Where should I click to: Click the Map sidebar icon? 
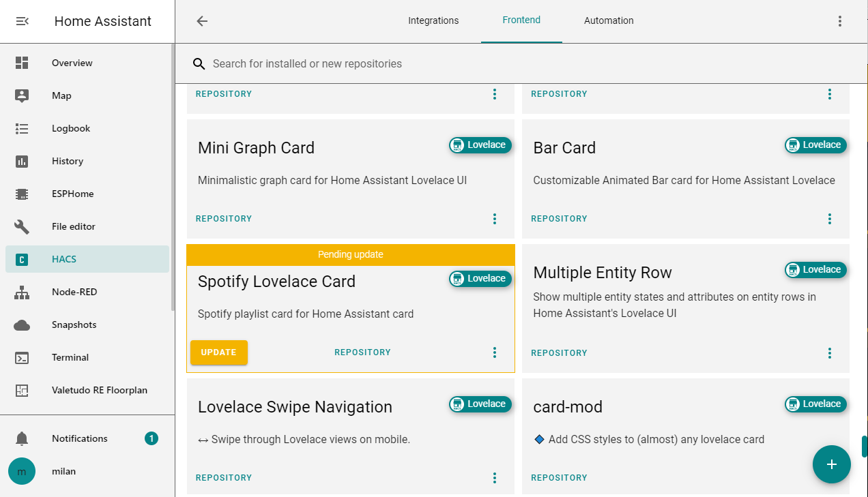click(x=22, y=95)
